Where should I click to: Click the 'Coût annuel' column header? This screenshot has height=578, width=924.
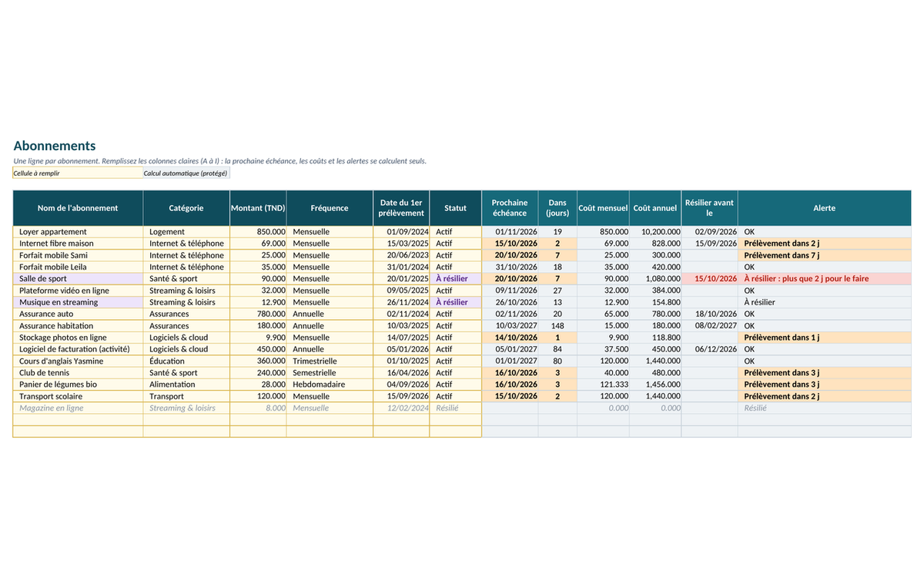[x=655, y=208]
